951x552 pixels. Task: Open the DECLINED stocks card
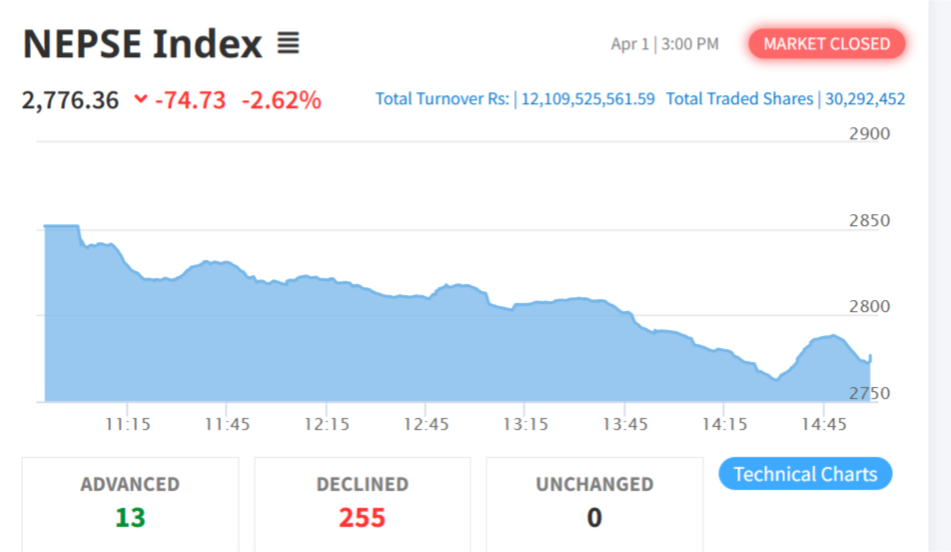[362, 503]
